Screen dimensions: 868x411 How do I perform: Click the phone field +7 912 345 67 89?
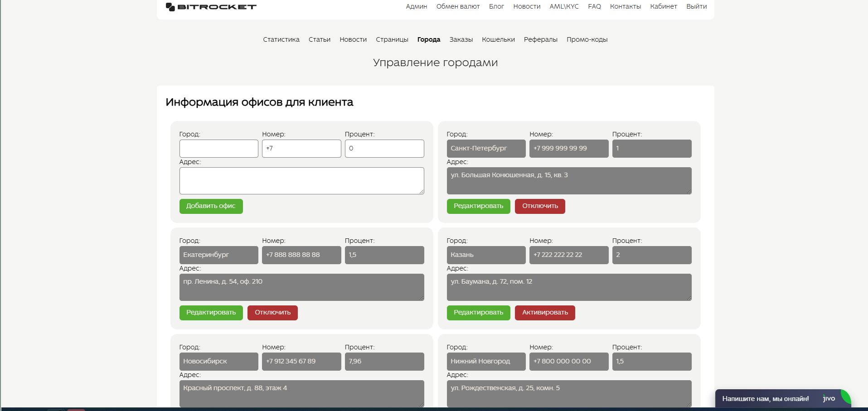[x=301, y=362]
